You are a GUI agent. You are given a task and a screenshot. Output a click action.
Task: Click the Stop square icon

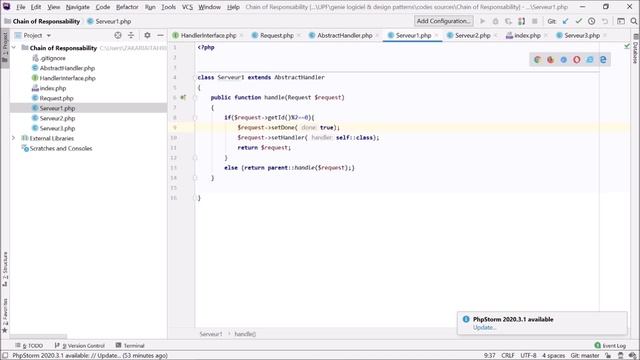tap(535, 21)
